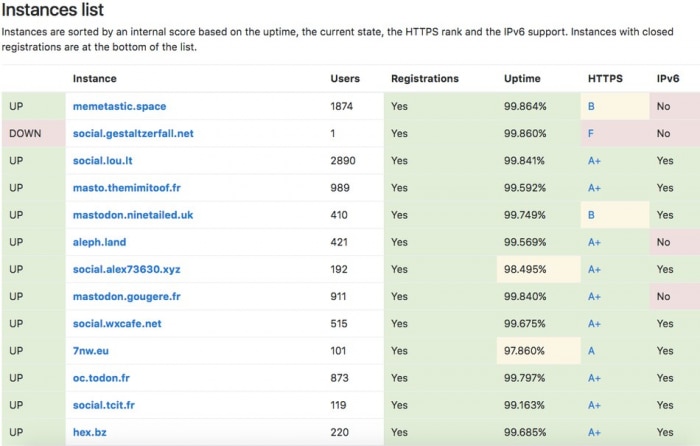Click the user count 2890
Viewport: 700px width, 446px height.
[x=343, y=161]
